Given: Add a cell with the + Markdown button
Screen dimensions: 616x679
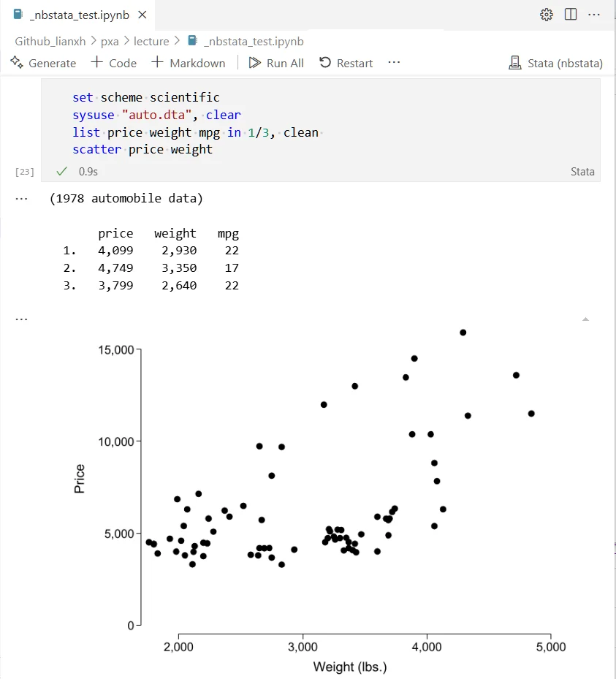Looking at the screenshot, I should (x=188, y=63).
